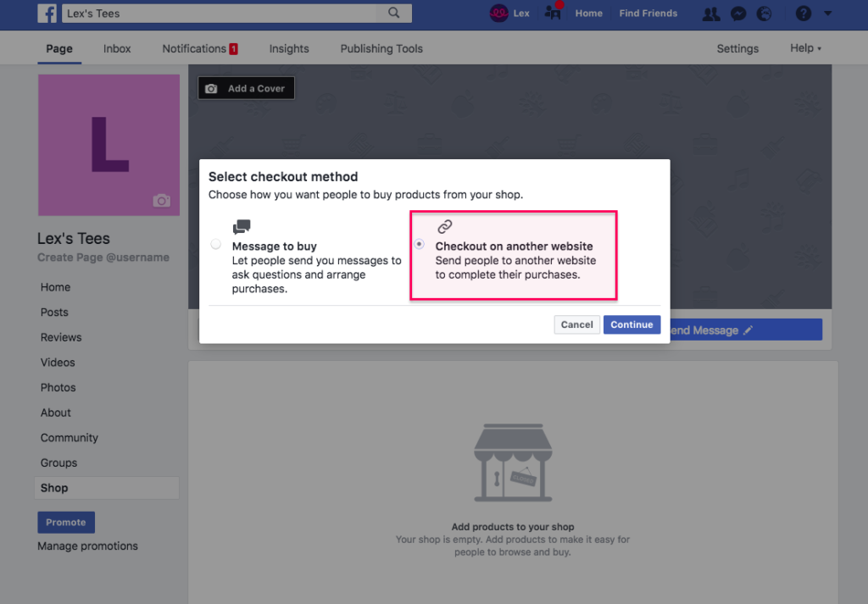Click the chat bubbles icon above Message to buy

coord(242,227)
